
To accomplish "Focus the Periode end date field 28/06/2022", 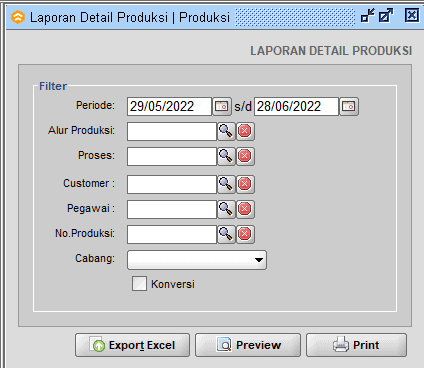I will (x=296, y=107).
